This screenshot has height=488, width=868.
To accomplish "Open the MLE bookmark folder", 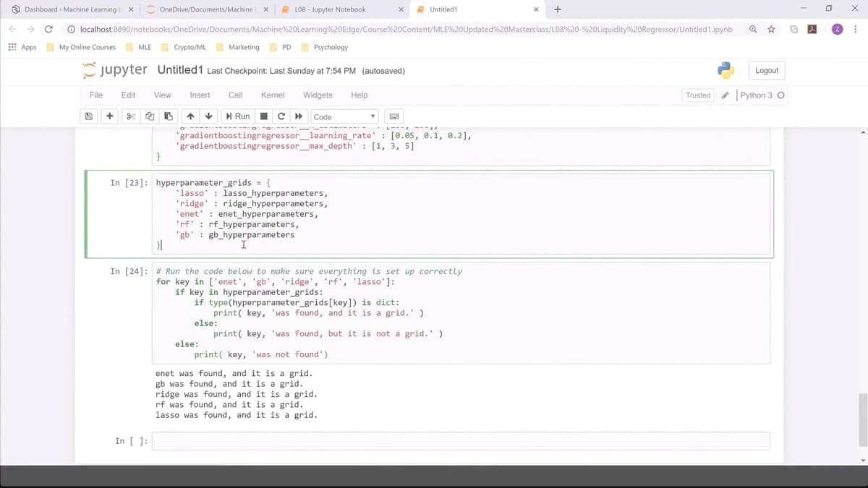I will (x=138, y=47).
